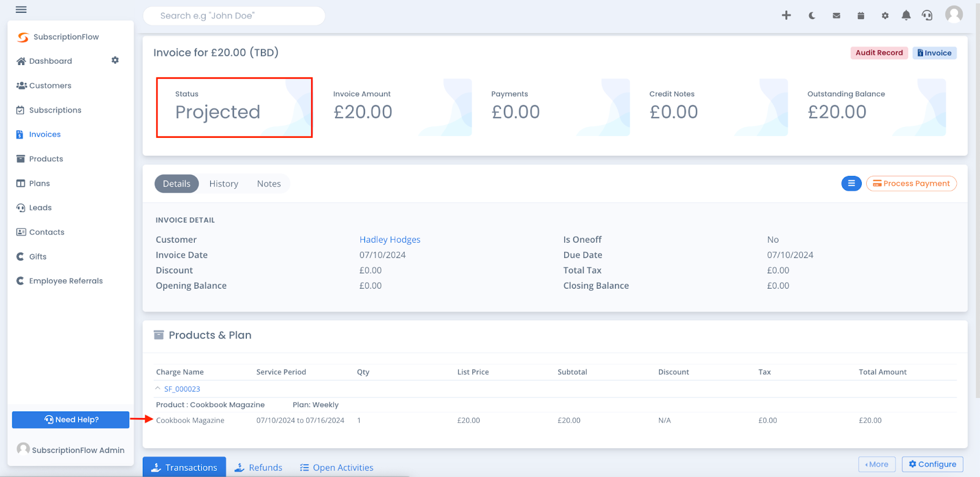Collapse the SF_000023 row chevron
Viewport: 980px width, 477px height.
[x=157, y=389]
